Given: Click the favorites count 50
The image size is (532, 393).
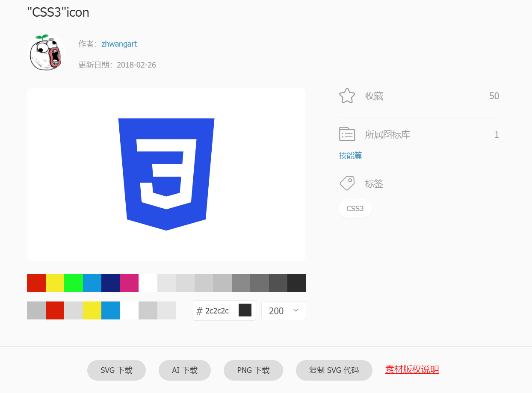Looking at the screenshot, I should click(494, 96).
